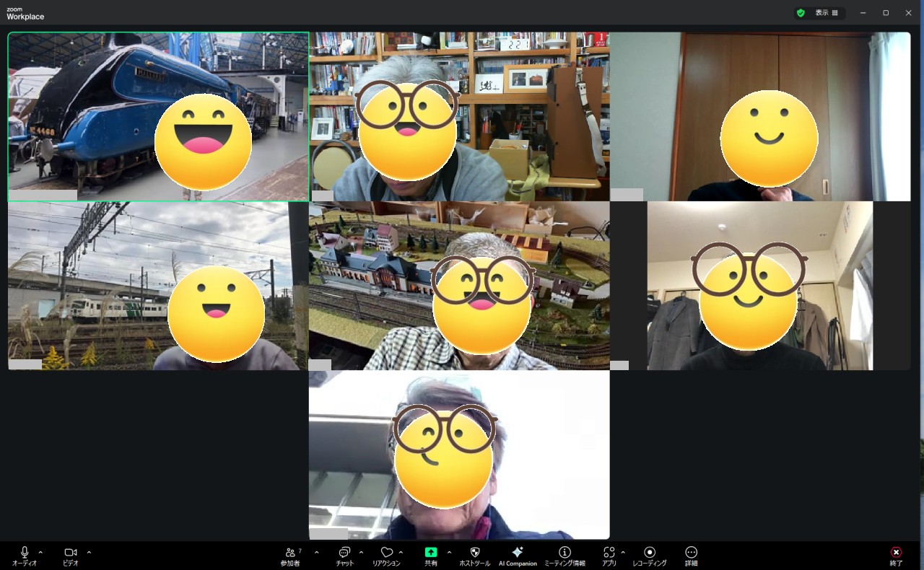924x570 pixels.
Task: Toggle レコーディング recording
Action: tap(649, 553)
